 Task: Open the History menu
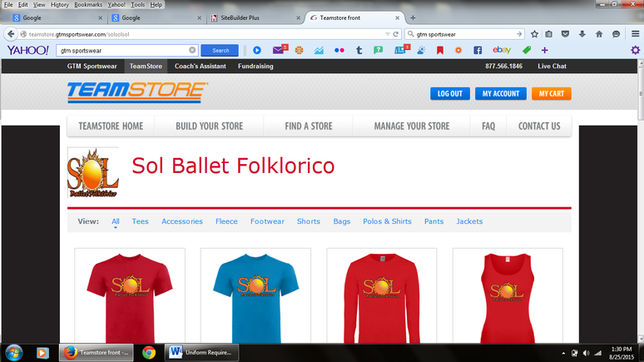pyautogui.click(x=60, y=4)
